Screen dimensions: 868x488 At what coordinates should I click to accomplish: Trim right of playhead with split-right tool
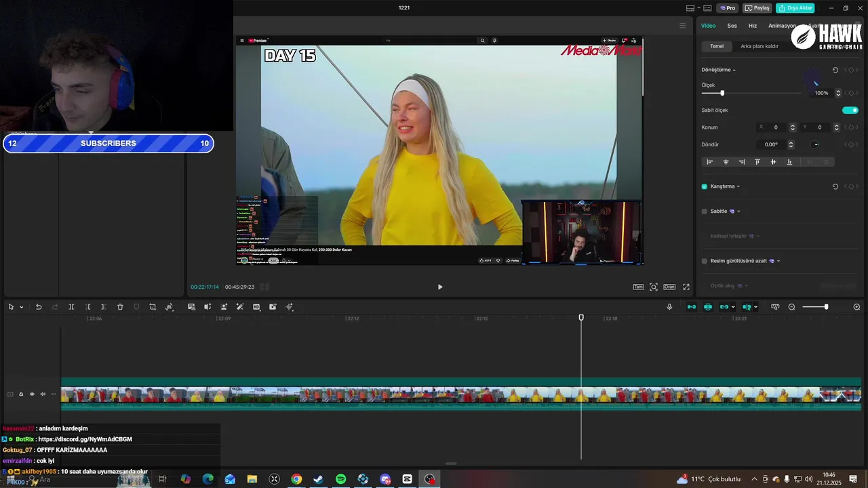[x=103, y=307]
